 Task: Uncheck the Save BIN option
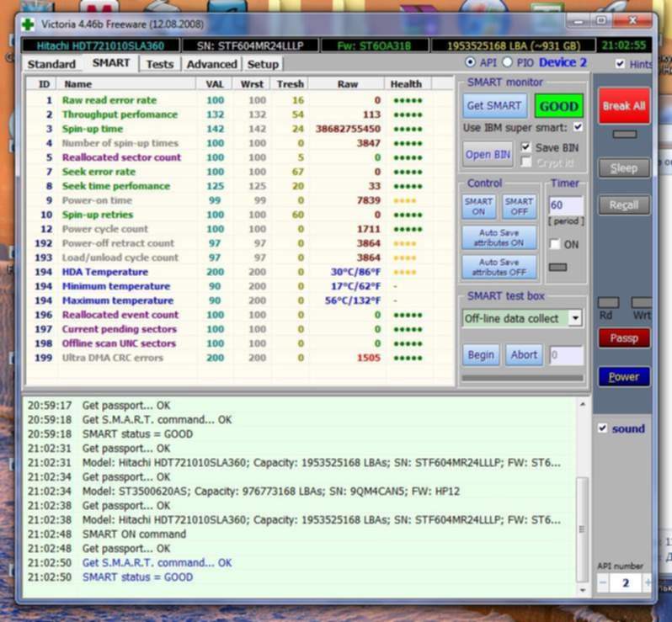point(526,147)
